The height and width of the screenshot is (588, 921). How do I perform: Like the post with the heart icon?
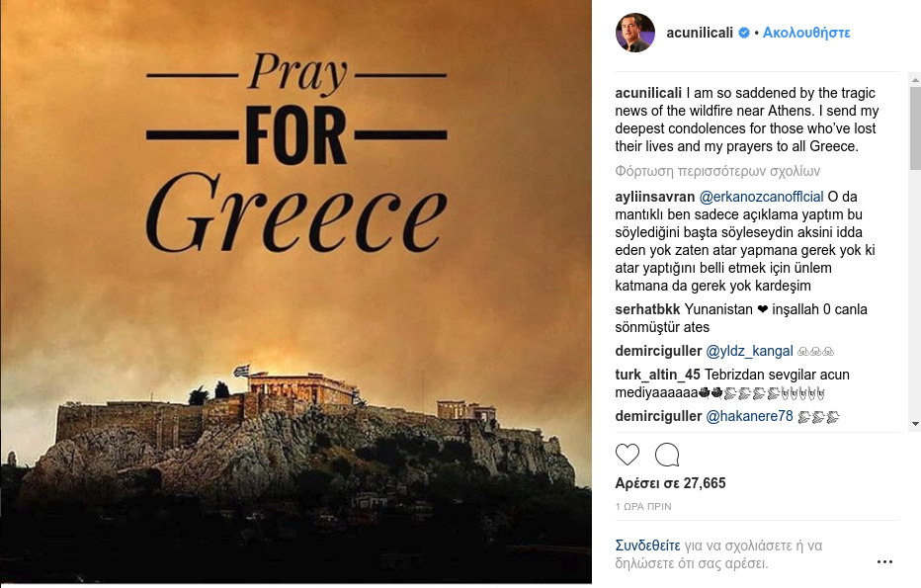(x=628, y=455)
